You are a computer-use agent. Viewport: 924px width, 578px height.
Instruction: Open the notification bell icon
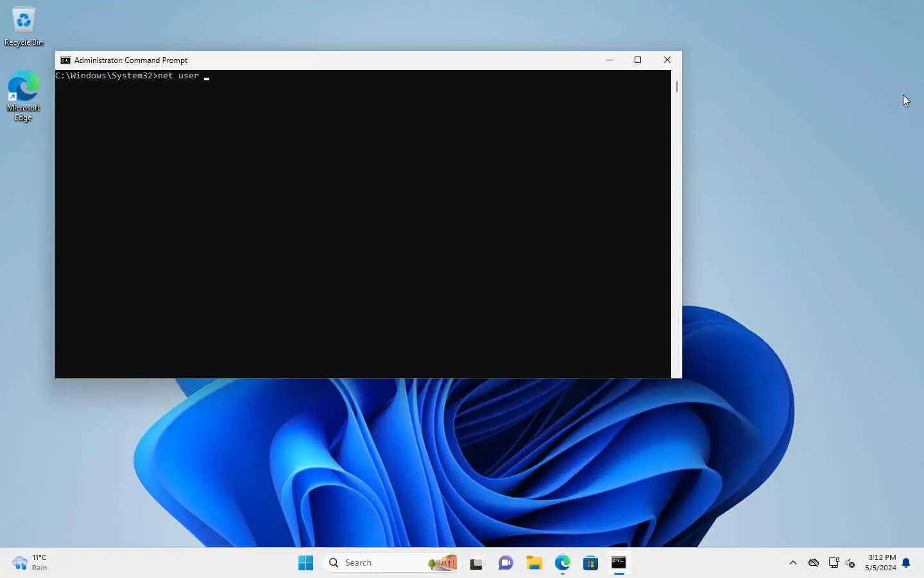pos(906,563)
